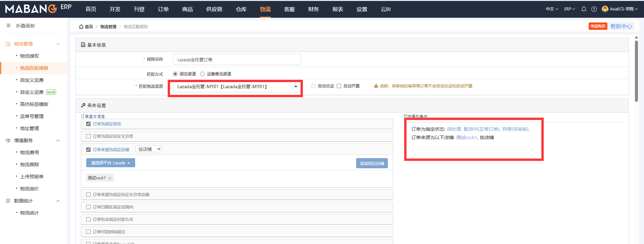Image resolution: width=644 pixels, height=244 pixels.
Task: Click the 物流管理 sidebar icon
Action: tap(8, 44)
